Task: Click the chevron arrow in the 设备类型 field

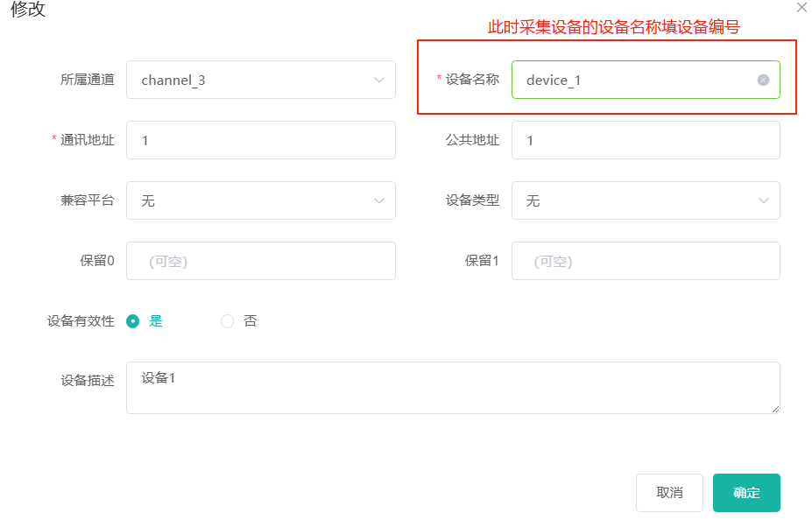Action: [763, 200]
